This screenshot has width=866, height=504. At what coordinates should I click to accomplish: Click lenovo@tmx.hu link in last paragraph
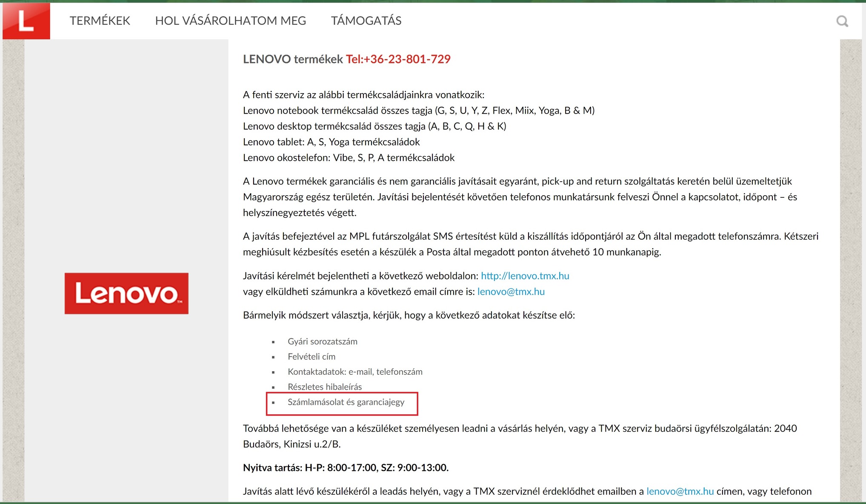coord(680,492)
